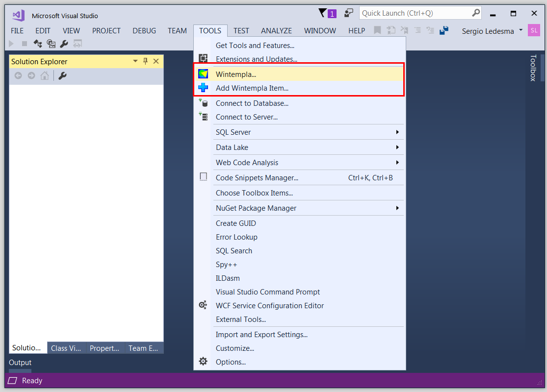This screenshot has width=547, height=392.
Task: Click the Code Snippets Manager icon
Action: [203, 177]
